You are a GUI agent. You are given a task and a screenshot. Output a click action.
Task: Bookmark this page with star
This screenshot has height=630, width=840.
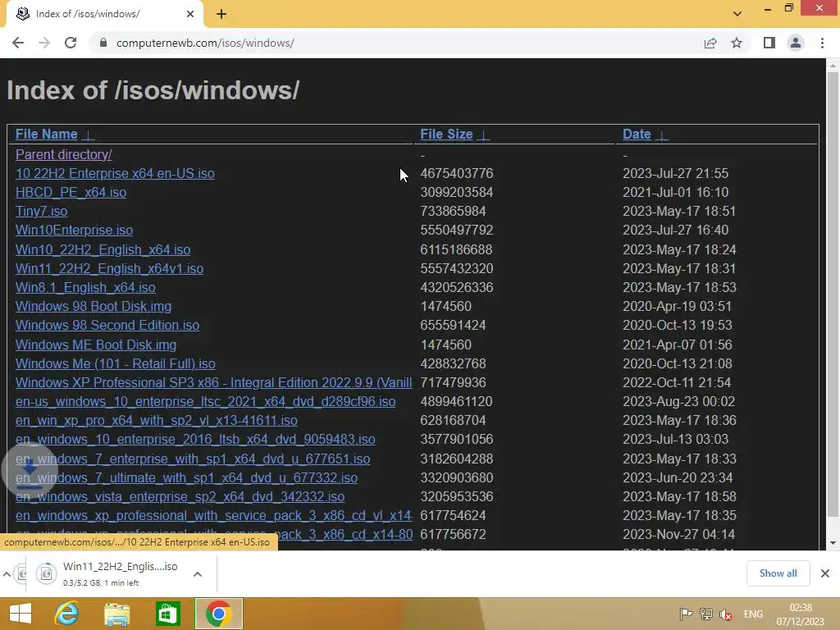point(737,43)
